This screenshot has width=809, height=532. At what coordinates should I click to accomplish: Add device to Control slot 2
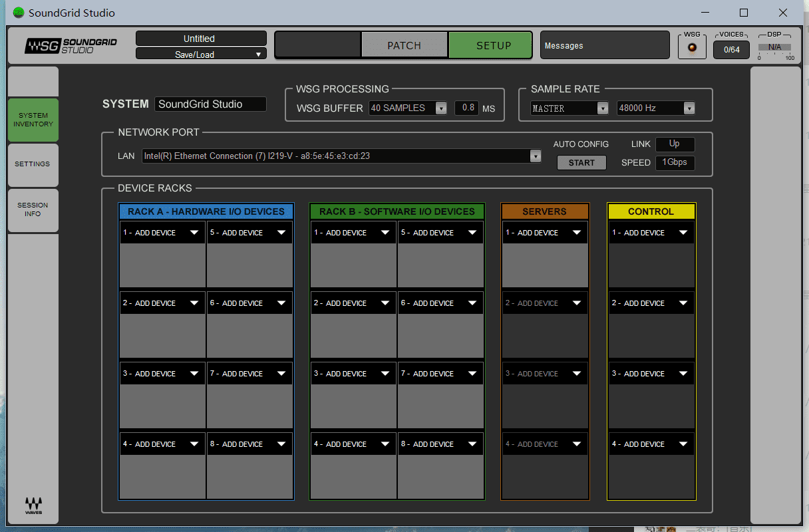(651, 303)
